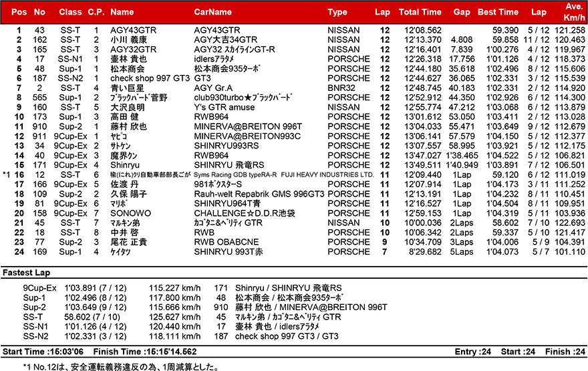The height and width of the screenshot is (371, 588).
Task: Click 'Entry :24' count
Action: [x=473, y=352]
